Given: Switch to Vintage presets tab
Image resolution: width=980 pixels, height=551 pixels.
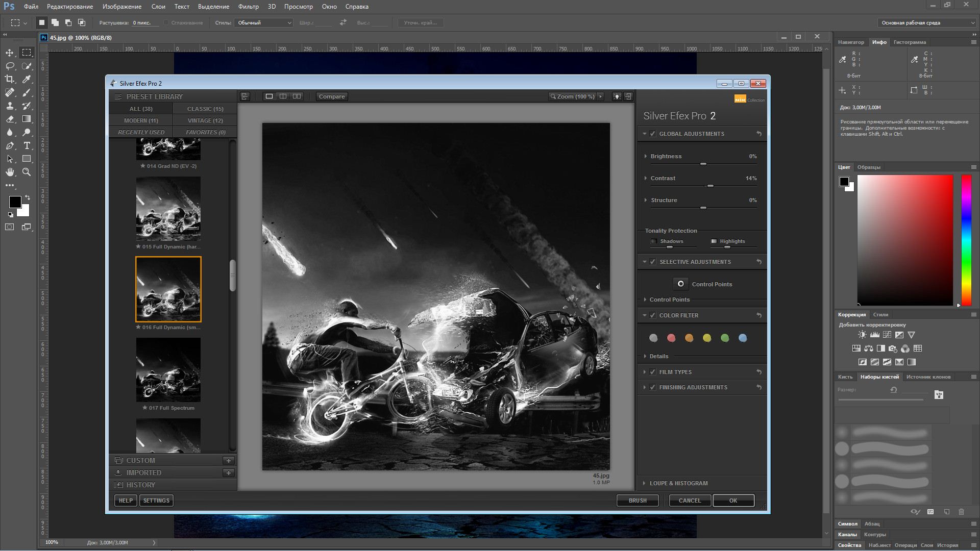Looking at the screenshot, I should point(205,120).
